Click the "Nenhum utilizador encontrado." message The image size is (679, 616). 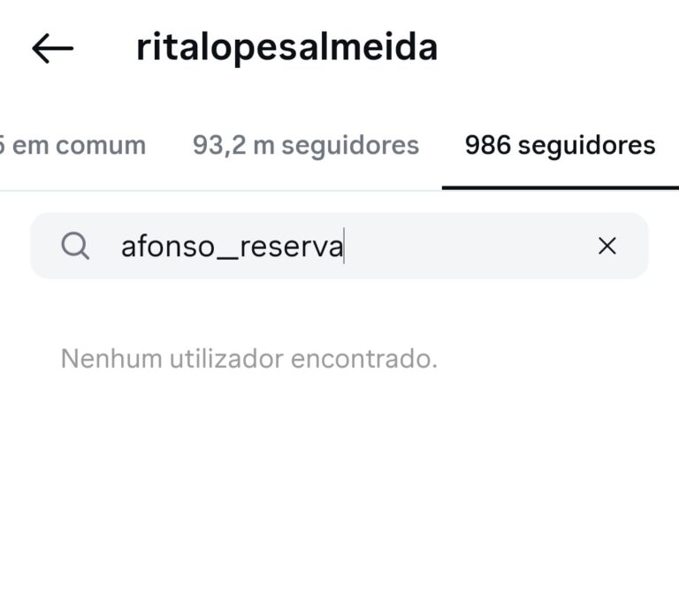tap(248, 359)
